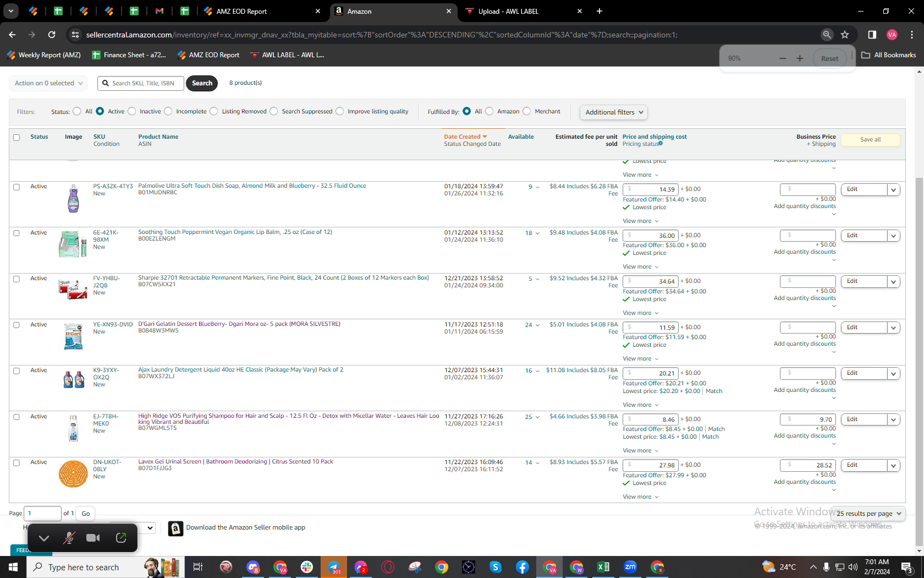Check the Palmolive dish soap row checkbox
924x578 pixels.
(x=16, y=187)
